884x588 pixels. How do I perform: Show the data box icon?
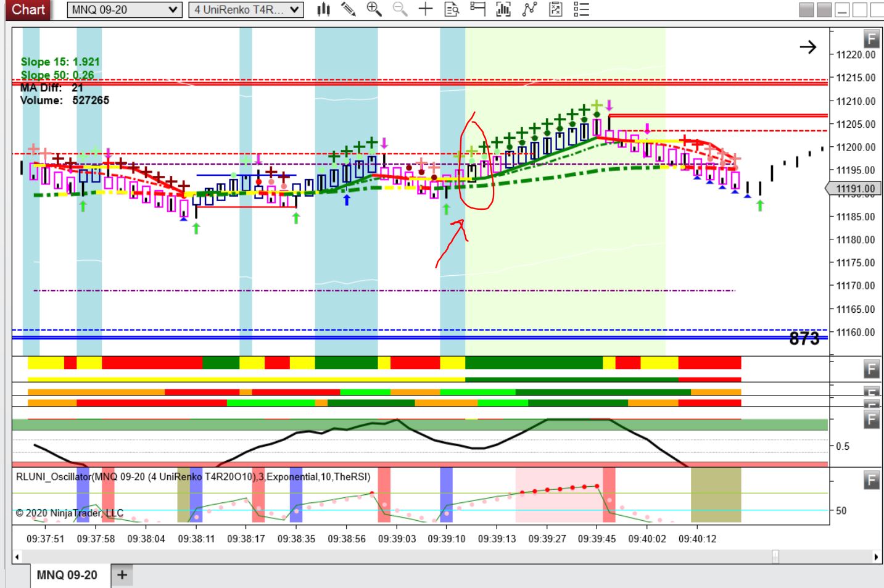[x=452, y=9]
